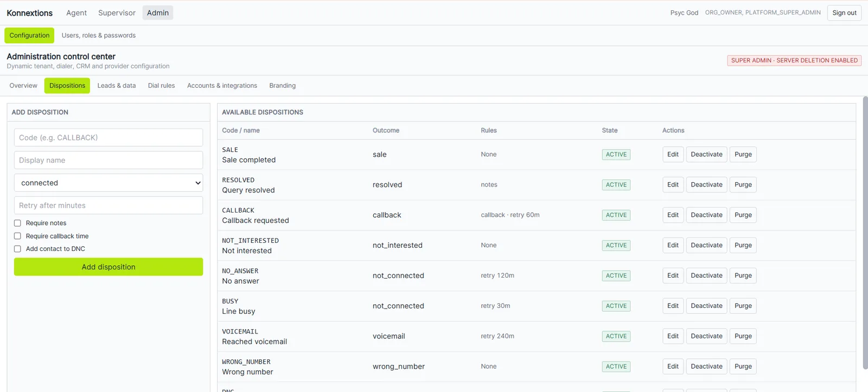
Task: Click the page's vertical scrollbar
Action: click(x=865, y=233)
